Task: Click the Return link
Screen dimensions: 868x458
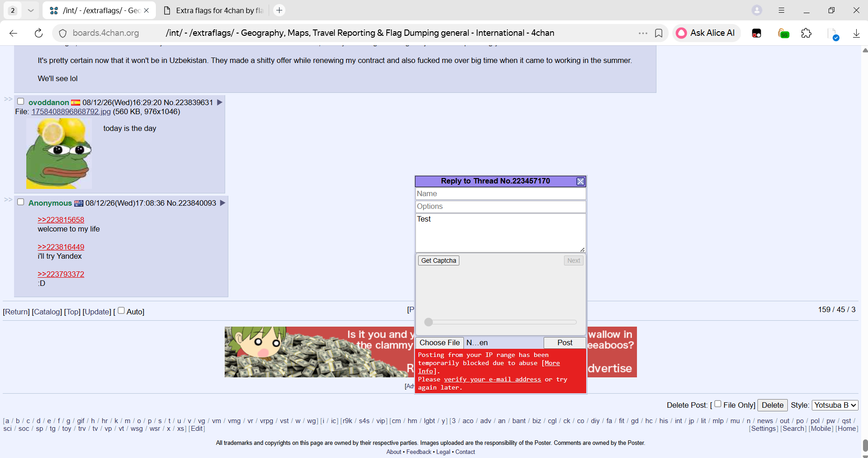Action: (x=16, y=312)
